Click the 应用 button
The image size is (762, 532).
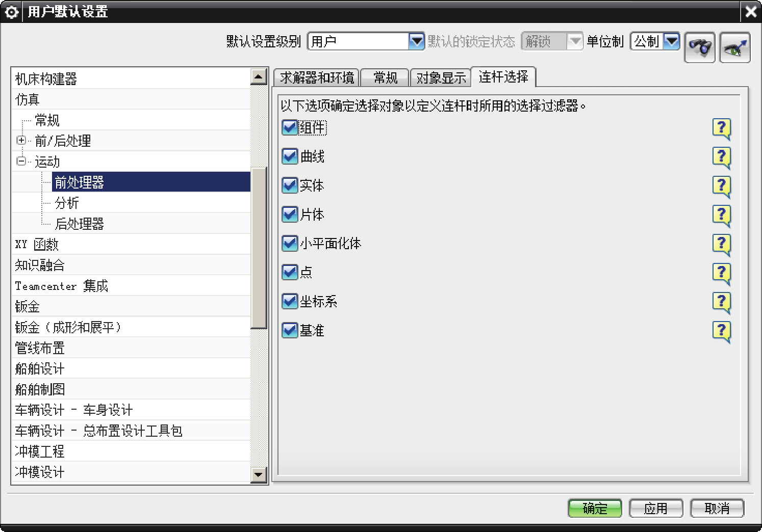pos(655,508)
